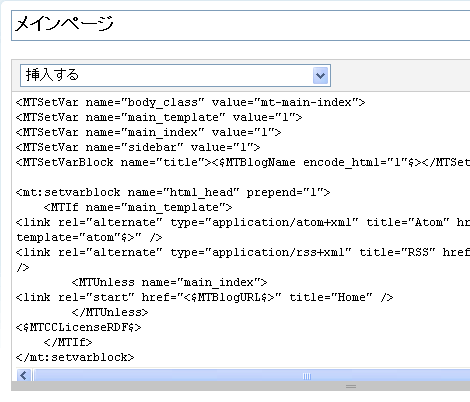Click the mt:setvarblock html_head opening line

(173, 192)
